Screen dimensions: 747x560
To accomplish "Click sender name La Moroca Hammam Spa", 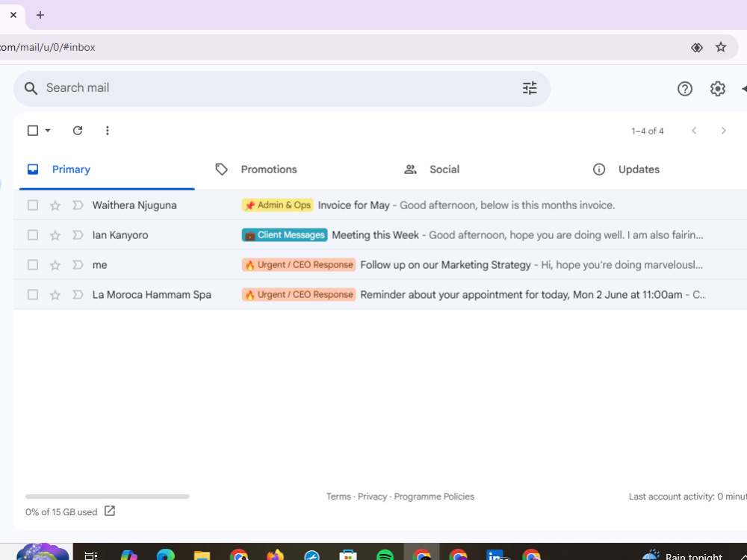I will click(152, 295).
